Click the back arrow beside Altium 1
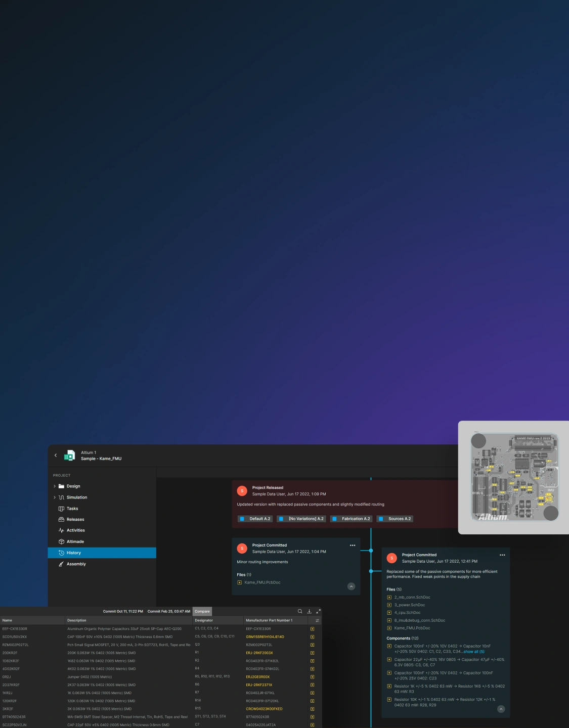This screenshot has width=569, height=728. point(56,456)
